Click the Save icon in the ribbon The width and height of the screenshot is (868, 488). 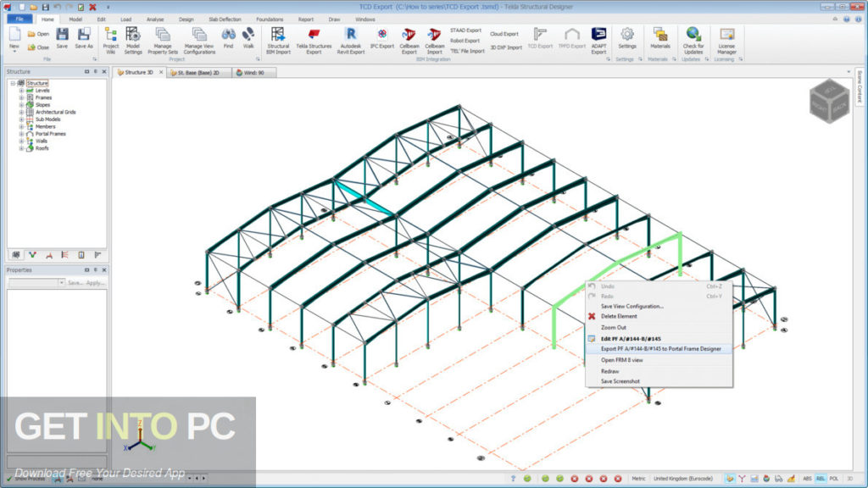(62, 38)
